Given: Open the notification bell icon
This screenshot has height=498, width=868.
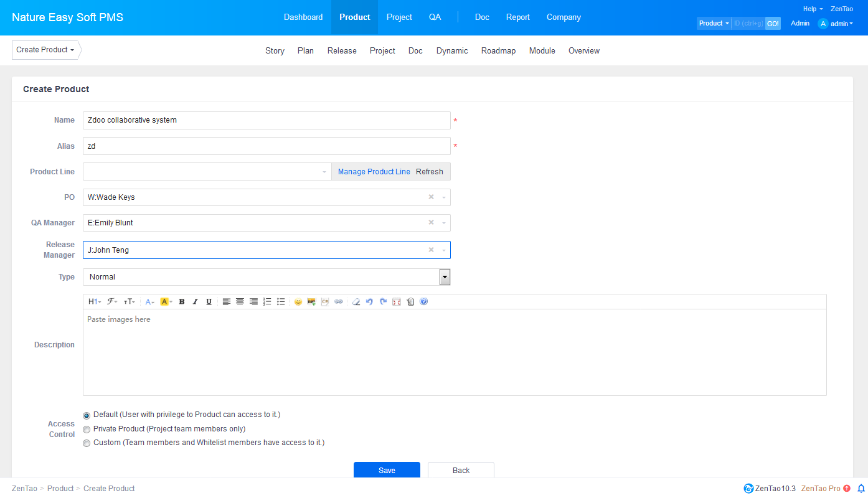Looking at the screenshot, I should click(x=861, y=489).
